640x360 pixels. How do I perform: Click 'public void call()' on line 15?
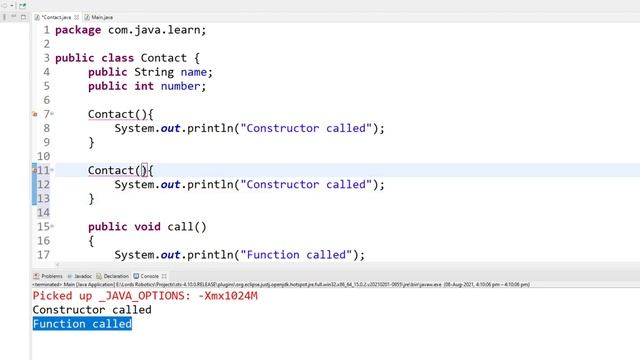tap(147, 227)
